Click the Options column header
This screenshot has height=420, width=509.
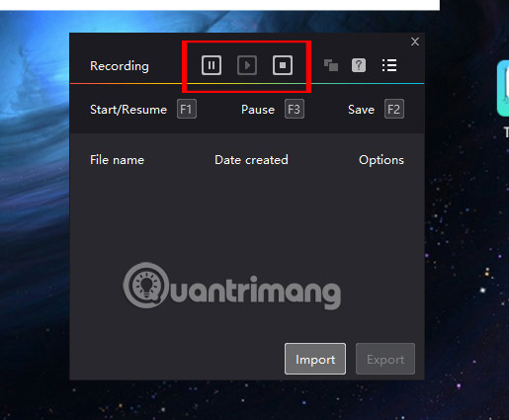click(382, 160)
